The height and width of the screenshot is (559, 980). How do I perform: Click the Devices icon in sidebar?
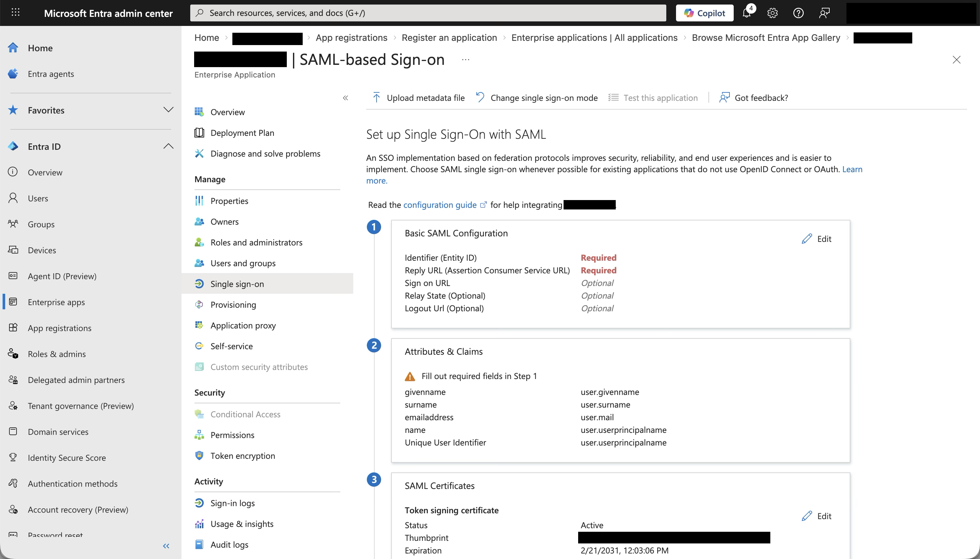point(13,250)
